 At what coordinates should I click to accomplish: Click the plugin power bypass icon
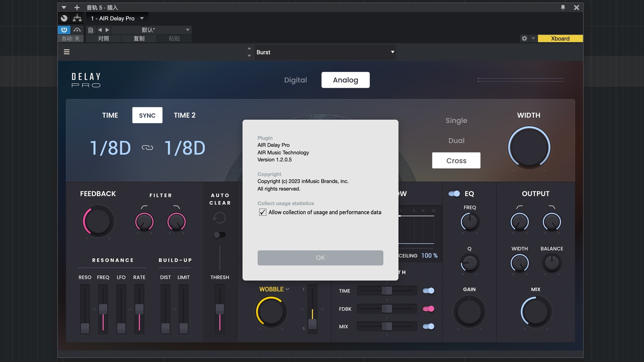(64, 30)
